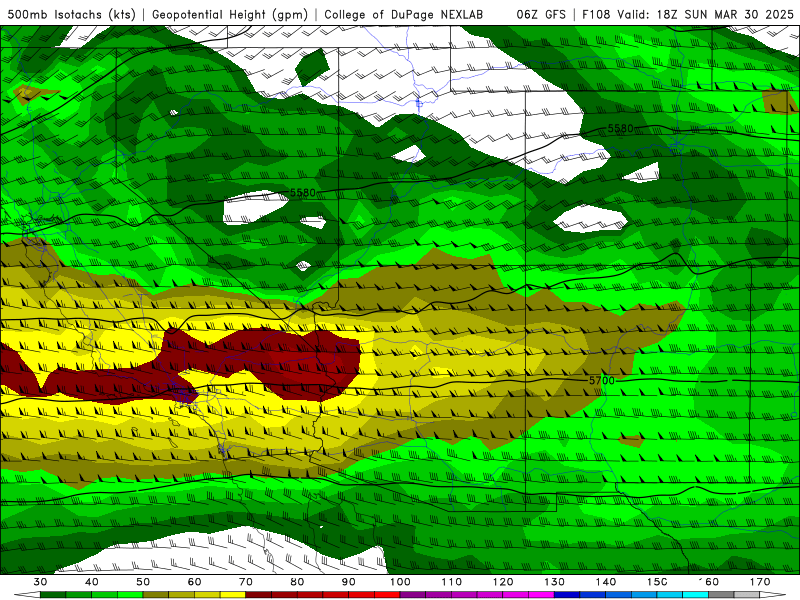Click the 5700 height contour label
800x600 pixels.
(602, 381)
